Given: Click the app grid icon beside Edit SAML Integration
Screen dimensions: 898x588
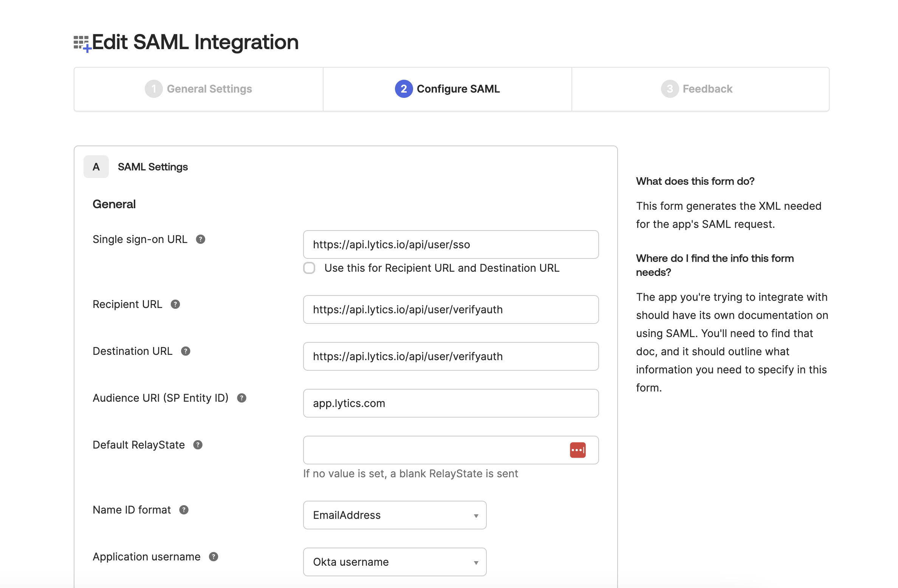Looking at the screenshot, I should click(82, 43).
